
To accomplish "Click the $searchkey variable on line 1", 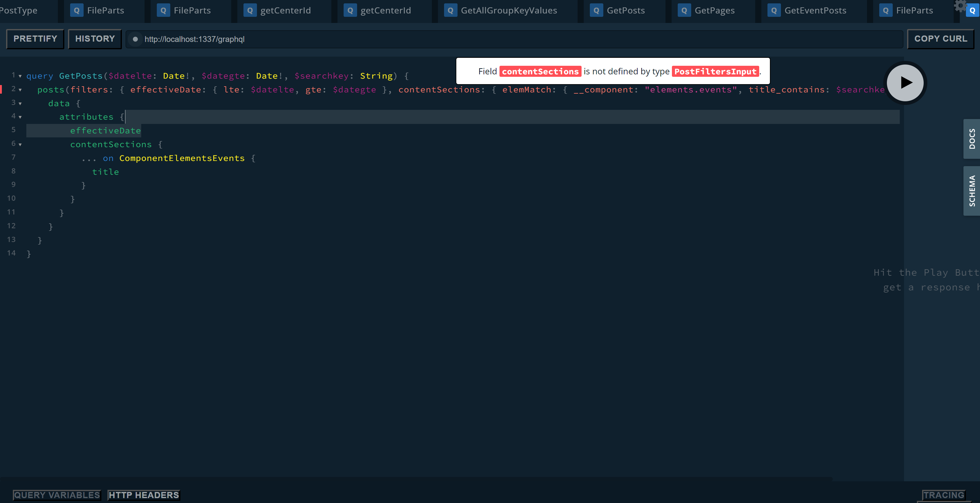I will coord(322,76).
